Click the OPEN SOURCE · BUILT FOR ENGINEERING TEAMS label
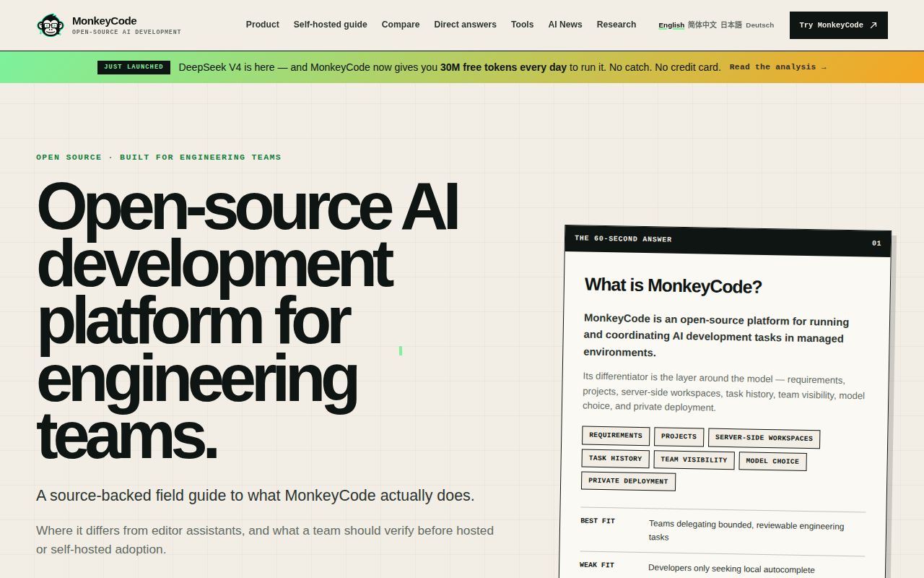Screen dimensions: 924x578 [159, 157]
